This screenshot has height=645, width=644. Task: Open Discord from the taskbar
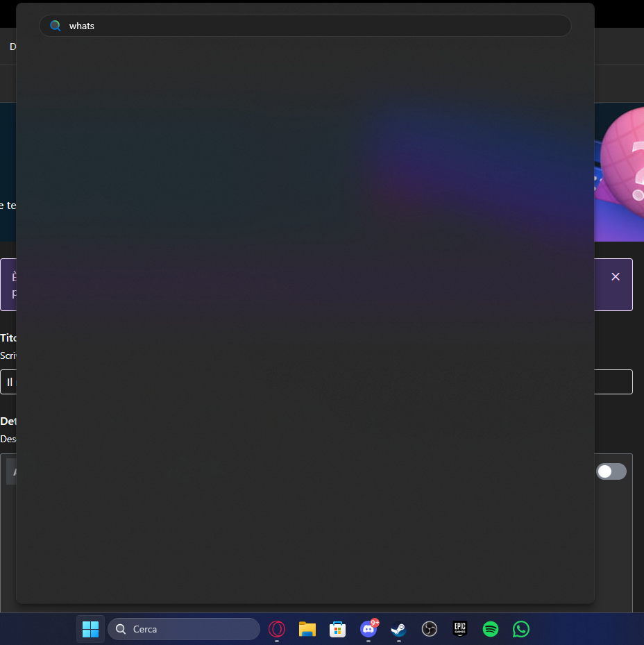[368, 629]
